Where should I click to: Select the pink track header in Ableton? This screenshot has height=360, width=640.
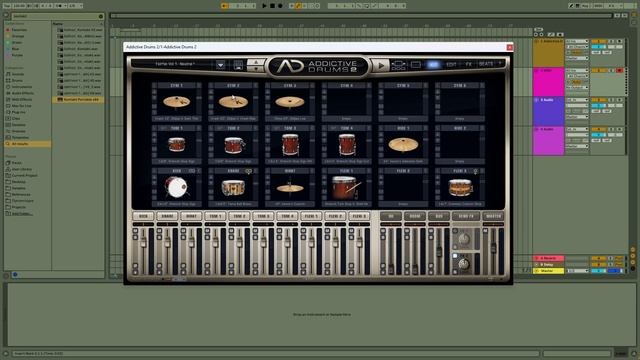pyautogui.click(x=548, y=82)
